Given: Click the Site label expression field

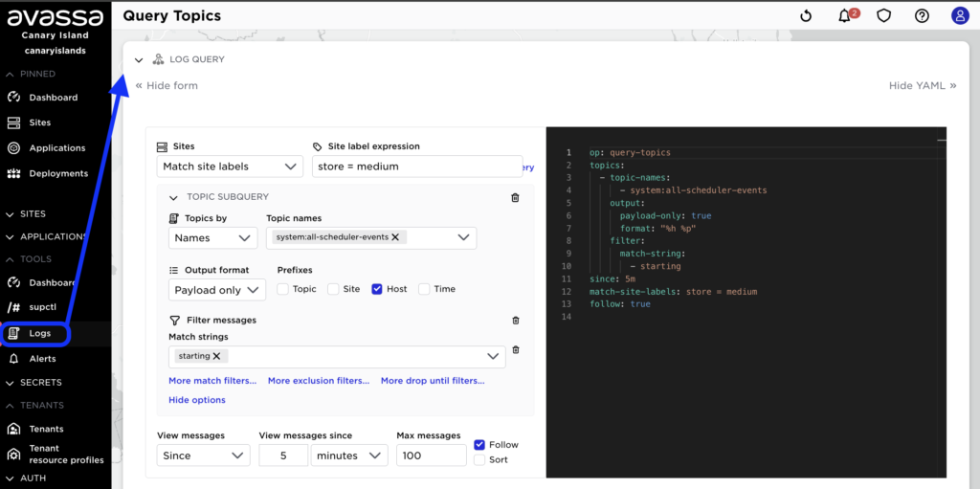Looking at the screenshot, I should tap(417, 167).
